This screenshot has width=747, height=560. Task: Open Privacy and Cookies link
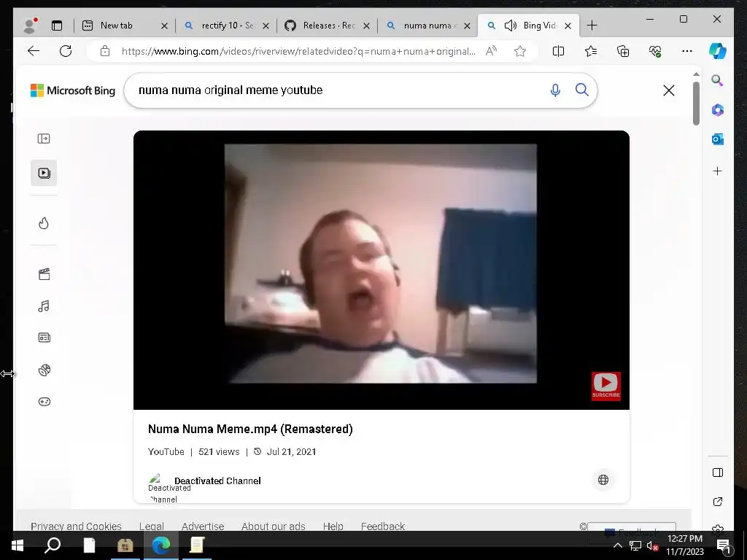click(76, 526)
